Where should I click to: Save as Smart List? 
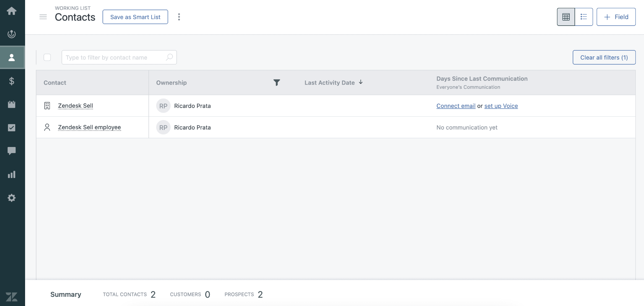click(135, 17)
